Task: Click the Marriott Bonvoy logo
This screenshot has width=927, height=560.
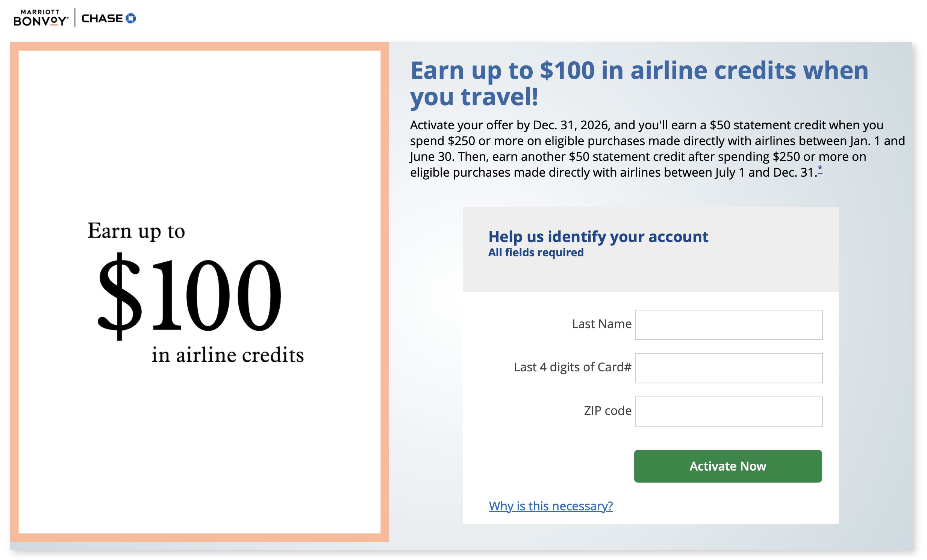Action: pyautogui.click(x=41, y=18)
